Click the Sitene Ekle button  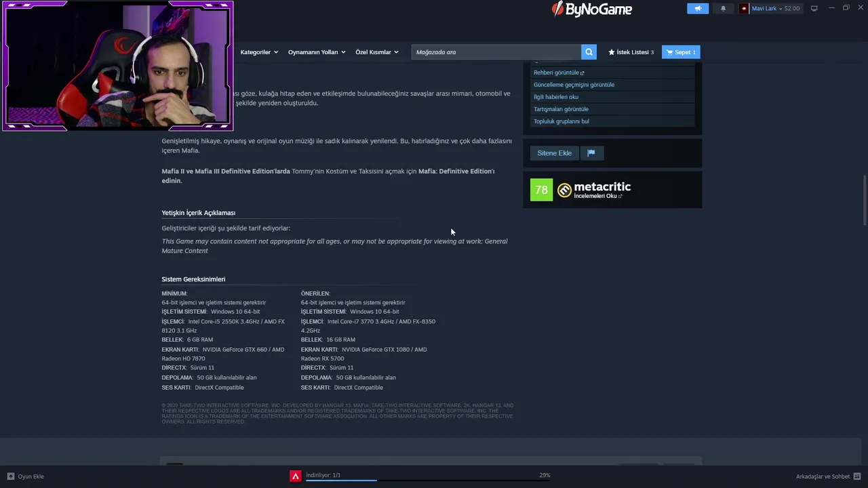click(x=555, y=153)
